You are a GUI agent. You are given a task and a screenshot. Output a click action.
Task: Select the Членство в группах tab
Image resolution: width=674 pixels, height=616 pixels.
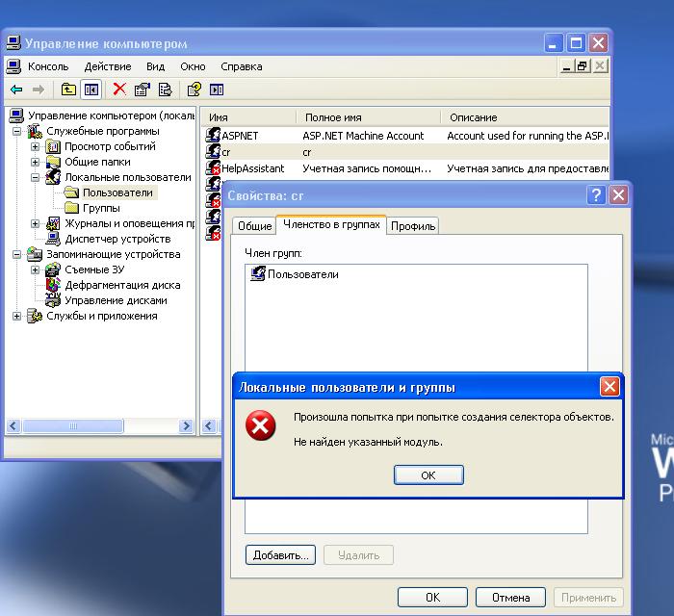[331, 224]
